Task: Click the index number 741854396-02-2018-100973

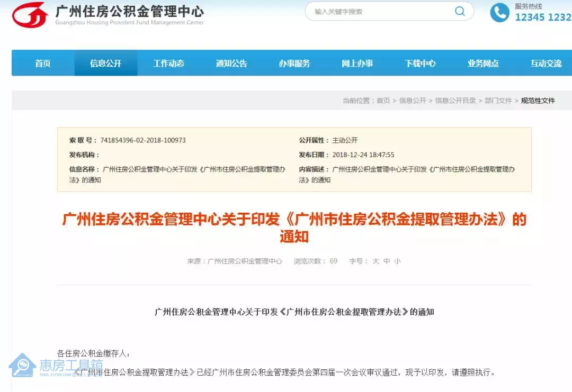Action: coord(143,140)
